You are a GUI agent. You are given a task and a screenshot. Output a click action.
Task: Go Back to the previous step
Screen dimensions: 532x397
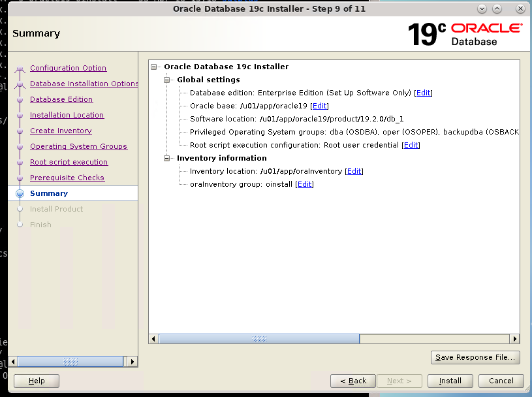(353, 381)
